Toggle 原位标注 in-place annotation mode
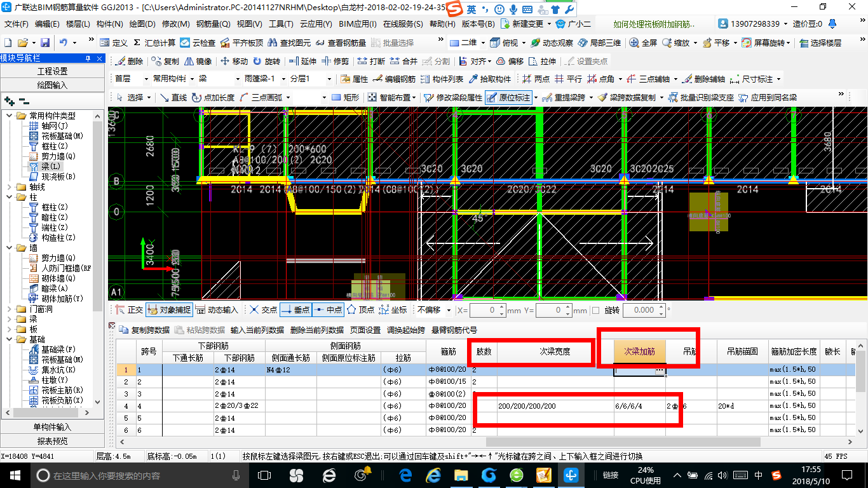The height and width of the screenshot is (488, 868). [508, 97]
